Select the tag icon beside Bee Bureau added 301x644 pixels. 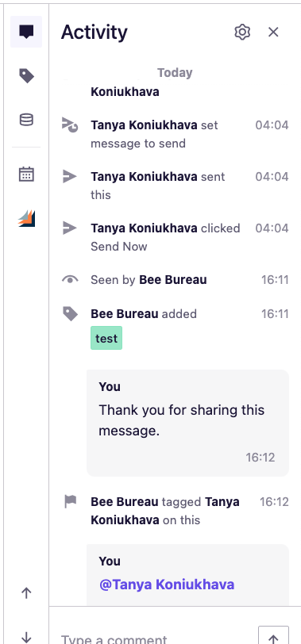(x=70, y=314)
